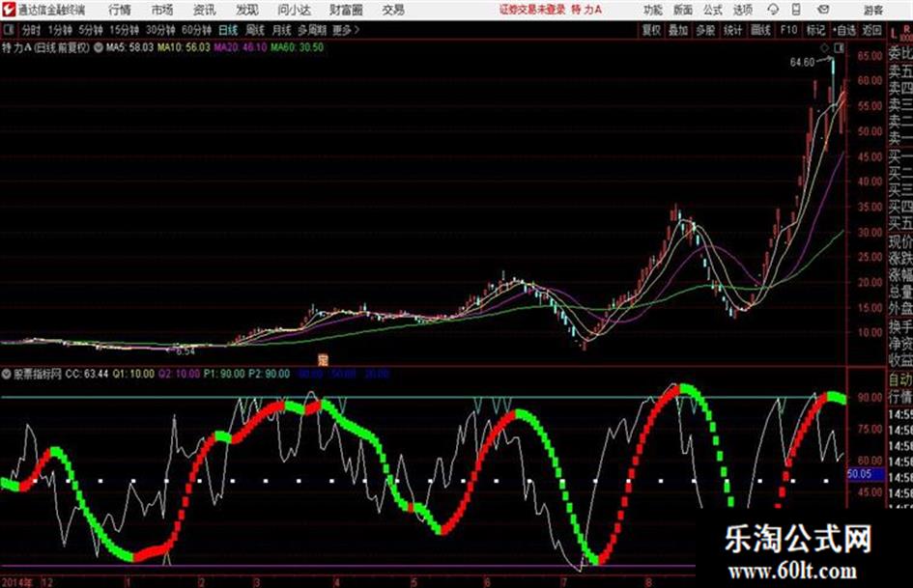
Task: Open F10 company info
Action: tap(789, 30)
